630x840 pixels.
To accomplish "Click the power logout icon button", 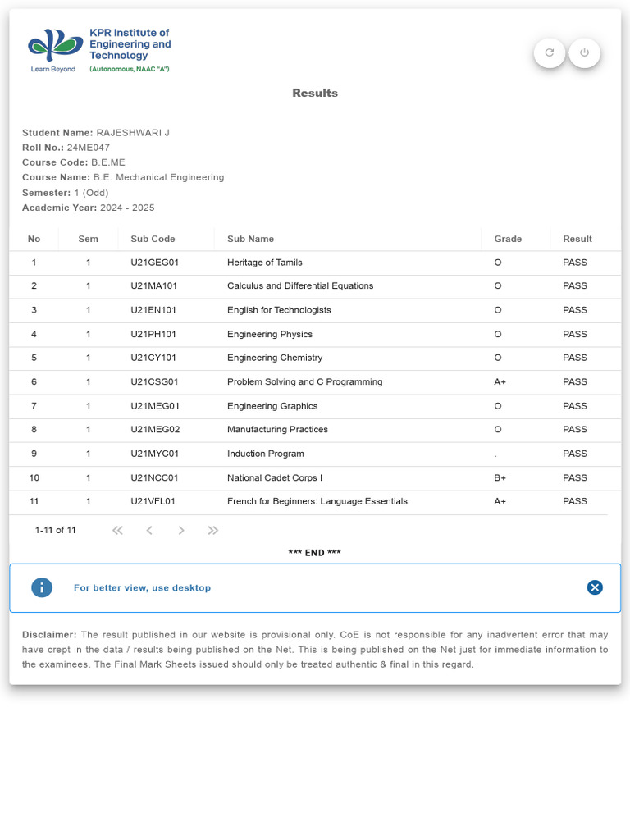I will (x=584, y=52).
